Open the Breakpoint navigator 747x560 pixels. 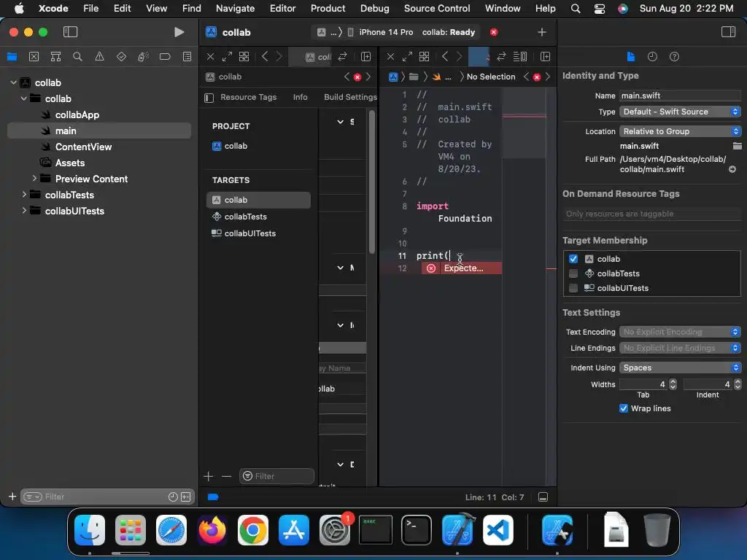click(x=165, y=57)
